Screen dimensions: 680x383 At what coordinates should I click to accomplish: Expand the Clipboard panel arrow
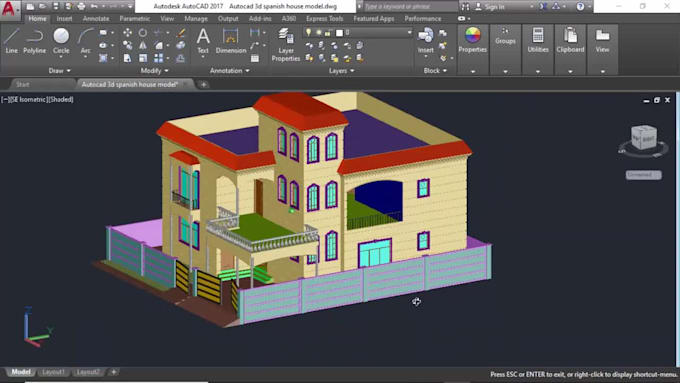(570, 71)
